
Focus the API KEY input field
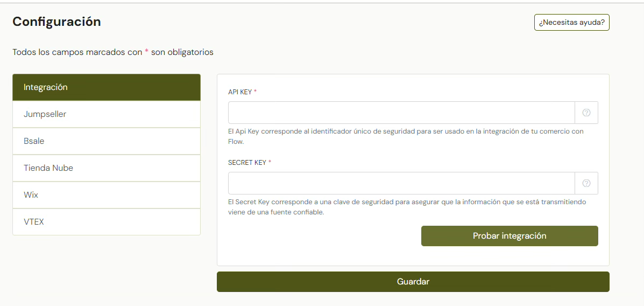point(401,113)
